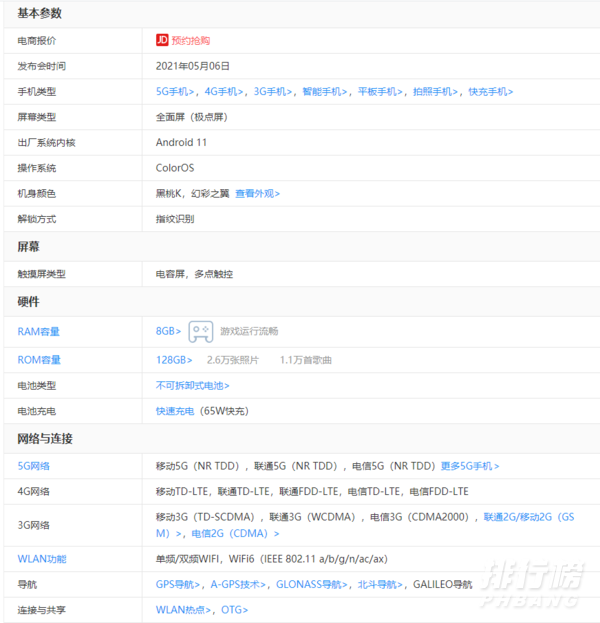Image resolution: width=600 pixels, height=623 pixels.
Task: Click the 128GB storage value link
Action: [x=174, y=360]
